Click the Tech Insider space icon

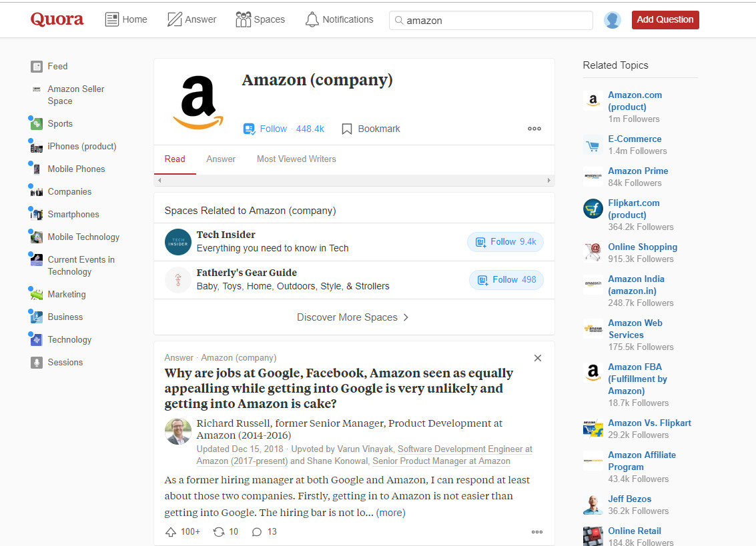click(178, 242)
